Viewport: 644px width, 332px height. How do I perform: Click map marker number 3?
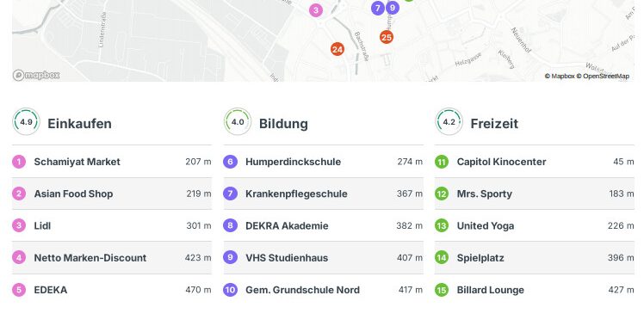coord(316,10)
